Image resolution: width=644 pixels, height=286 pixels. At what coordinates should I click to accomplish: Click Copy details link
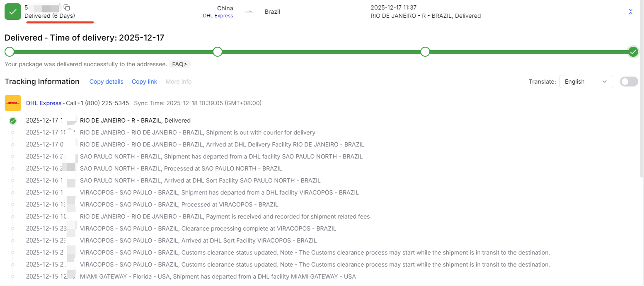pos(107,82)
